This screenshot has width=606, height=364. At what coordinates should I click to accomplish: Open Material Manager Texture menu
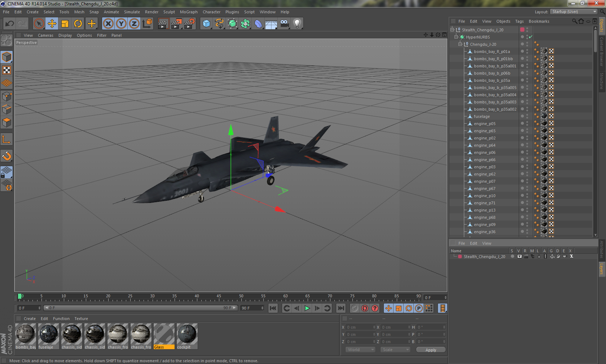81,319
